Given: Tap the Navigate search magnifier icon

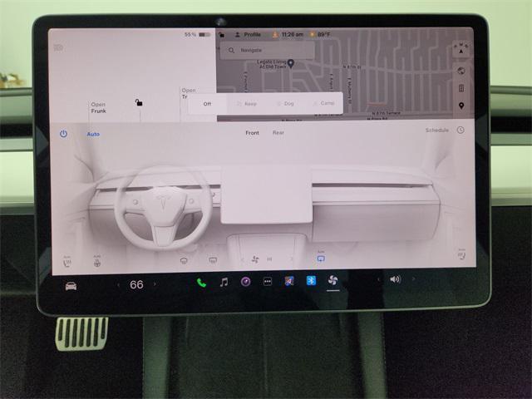Looking at the screenshot, I should click(231, 50).
